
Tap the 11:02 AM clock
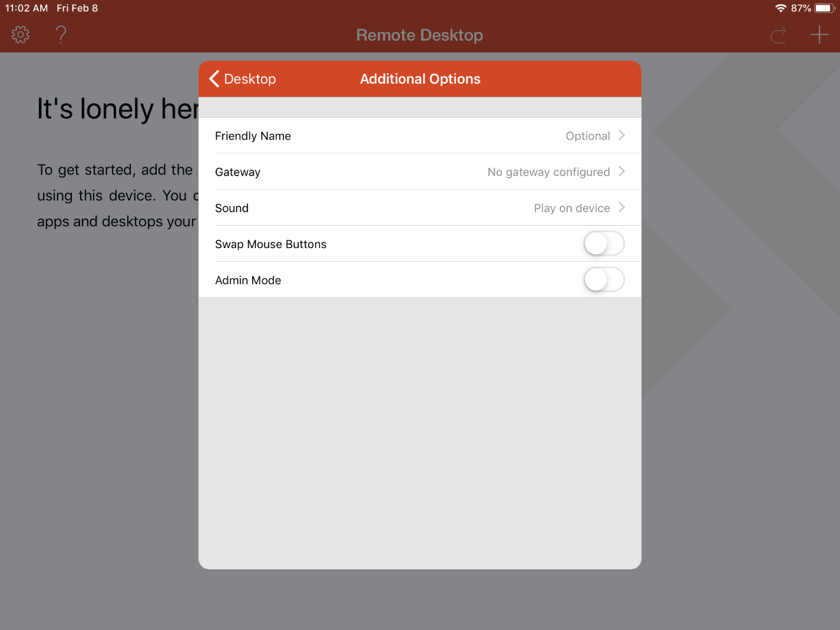pos(27,8)
